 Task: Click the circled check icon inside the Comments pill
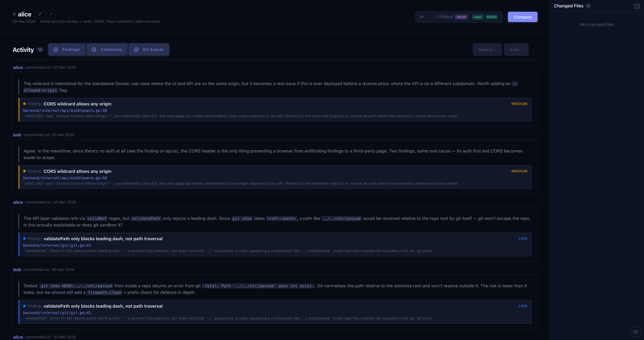tap(94, 49)
